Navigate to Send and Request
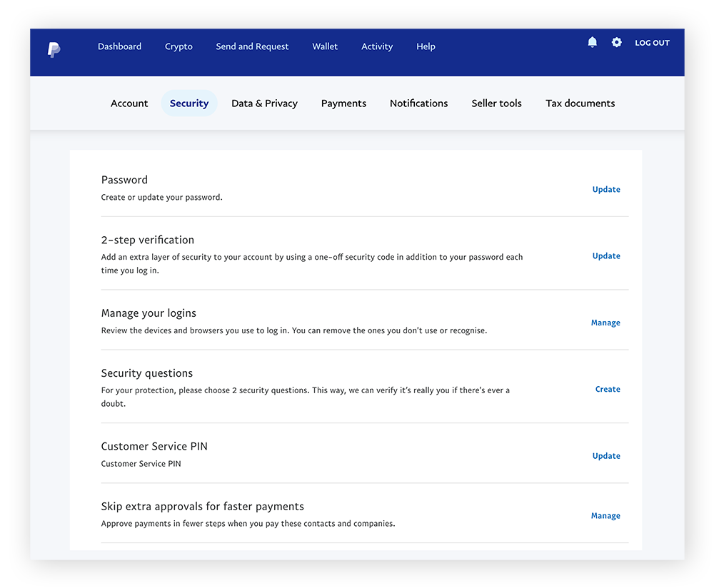 click(x=252, y=46)
